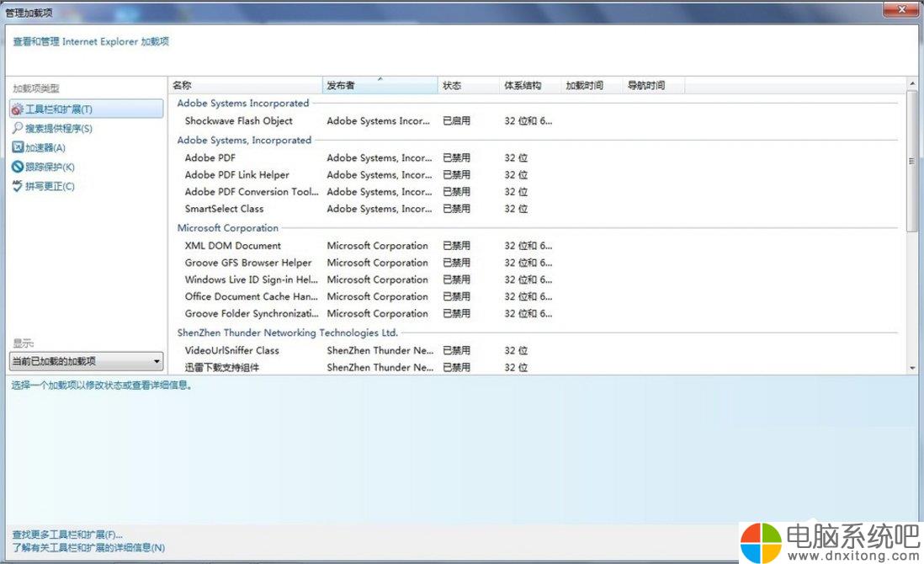Sort by the 导航时间 column header

click(x=654, y=86)
